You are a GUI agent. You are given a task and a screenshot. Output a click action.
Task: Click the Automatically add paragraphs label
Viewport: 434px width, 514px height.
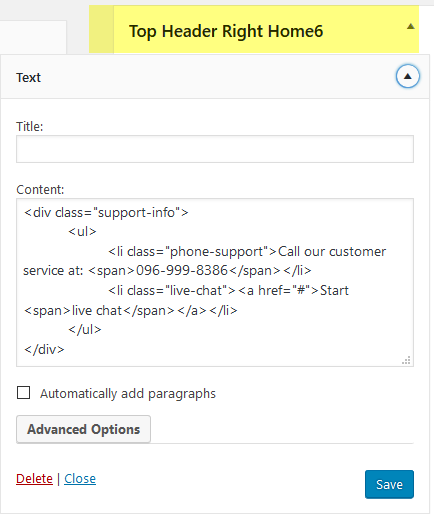pyautogui.click(x=128, y=394)
